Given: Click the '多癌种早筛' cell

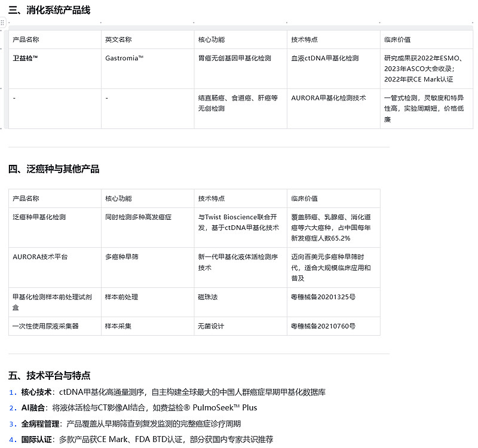Looking at the screenshot, I should click(x=148, y=268).
